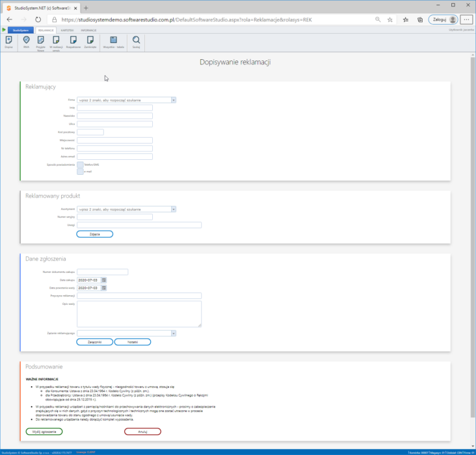
Task: Focus the Ulica input field
Action: 114,124
